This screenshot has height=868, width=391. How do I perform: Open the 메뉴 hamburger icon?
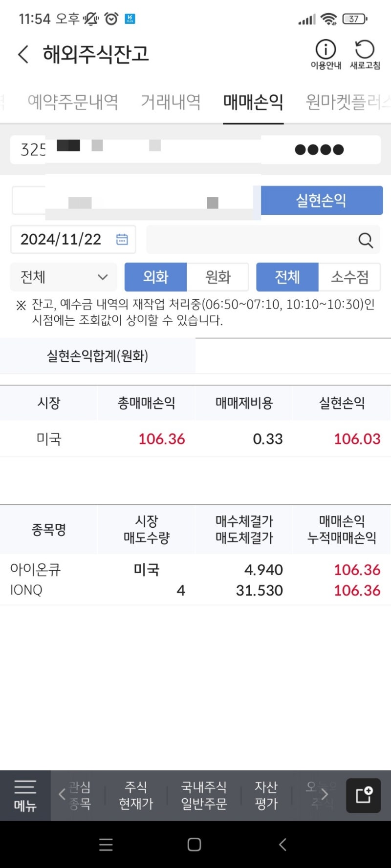click(x=25, y=795)
